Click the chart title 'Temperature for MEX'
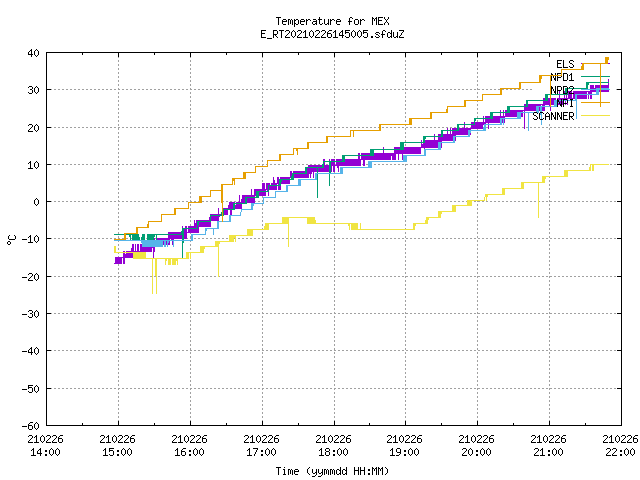Viewport: 640px width, 480px height. click(x=332, y=21)
